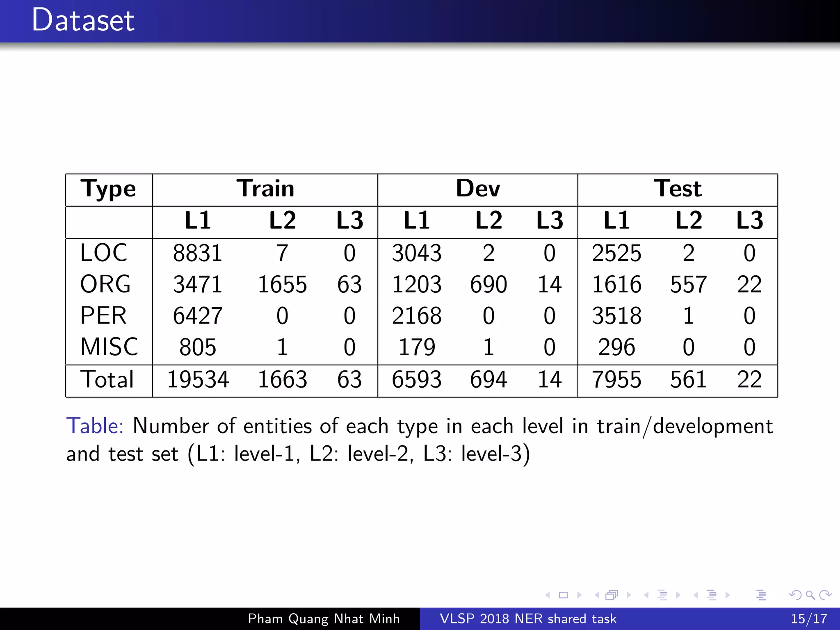The width and height of the screenshot is (840, 630).
Task: Click the blue Table: caption label
Action: (x=95, y=426)
